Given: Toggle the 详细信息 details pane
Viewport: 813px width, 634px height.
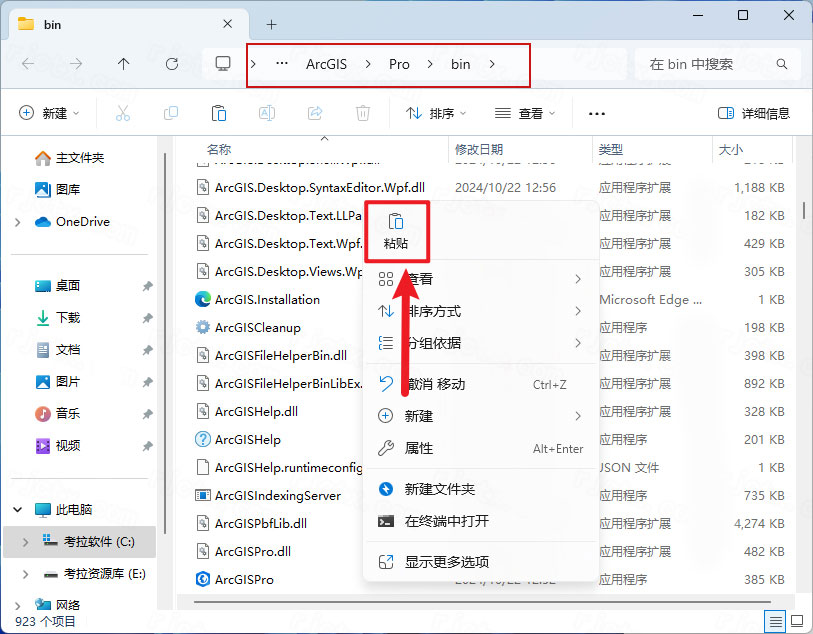Looking at the screenshot, I should [754, 113].
